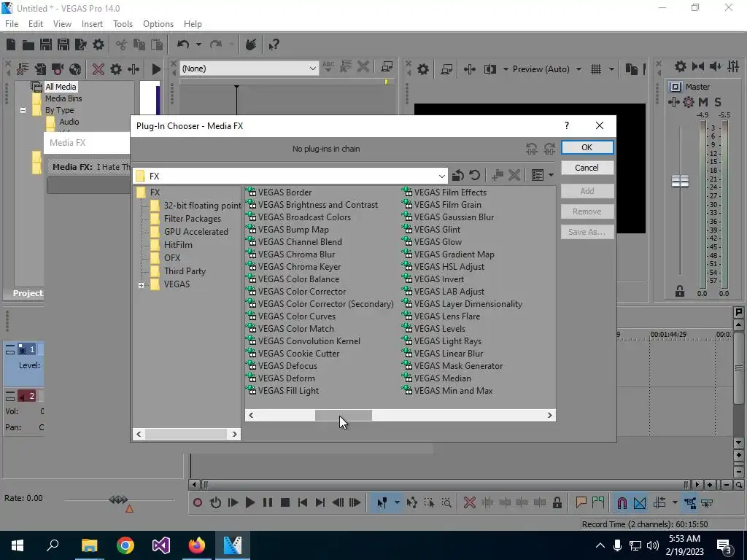The height and width of the screenshot is (560, 747).
Task: Click the Render As icon in main toolbar
Action: 80,44
